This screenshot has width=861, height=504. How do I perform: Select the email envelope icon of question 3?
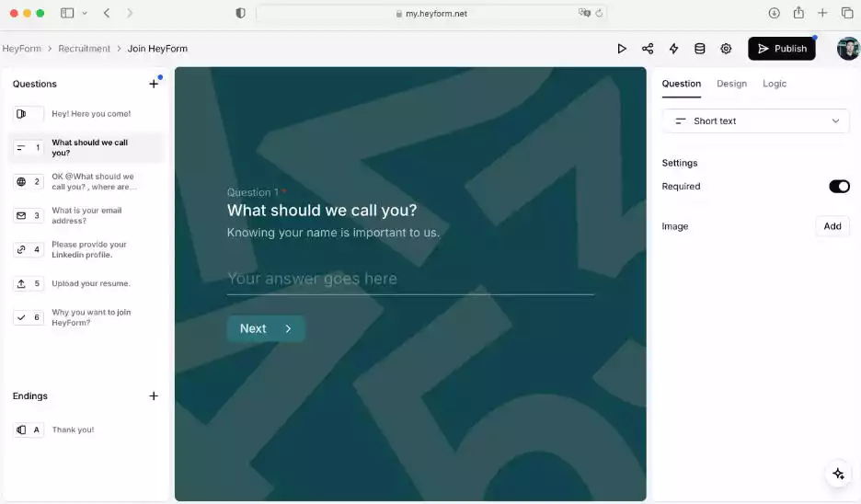21,216
